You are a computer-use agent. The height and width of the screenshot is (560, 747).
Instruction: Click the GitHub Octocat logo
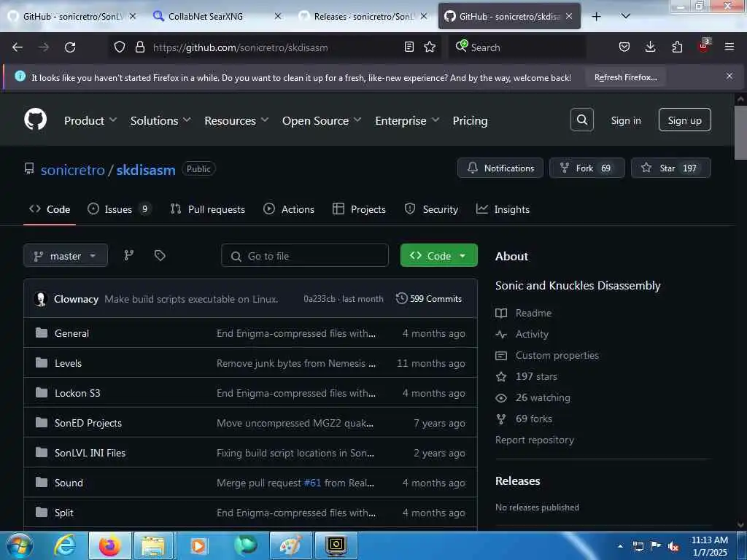[35, 120]
